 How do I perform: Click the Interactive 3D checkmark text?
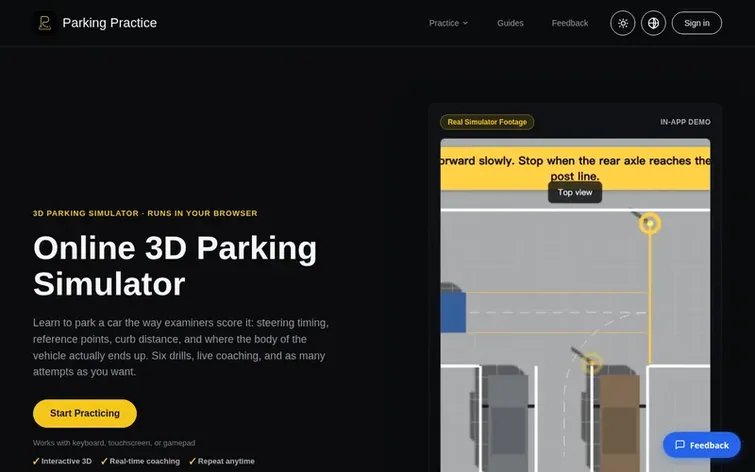point(62,461)
